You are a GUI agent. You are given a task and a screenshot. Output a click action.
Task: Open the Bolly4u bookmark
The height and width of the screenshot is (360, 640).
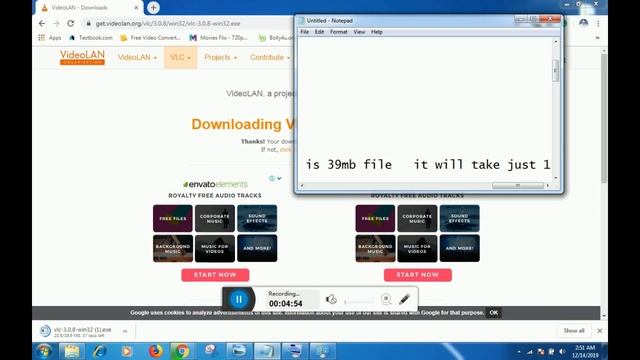(x=276, y=38)
